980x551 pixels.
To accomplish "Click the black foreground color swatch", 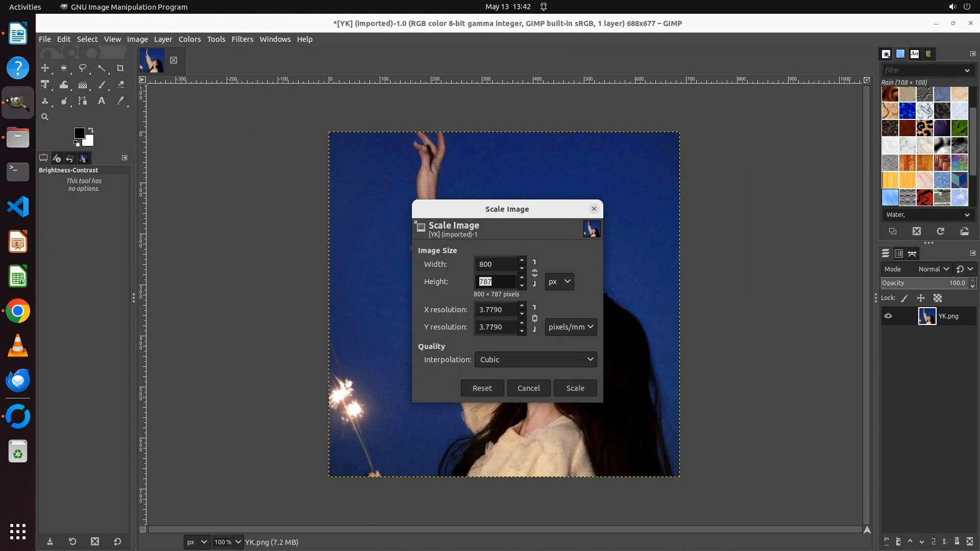I will [79, 133].
